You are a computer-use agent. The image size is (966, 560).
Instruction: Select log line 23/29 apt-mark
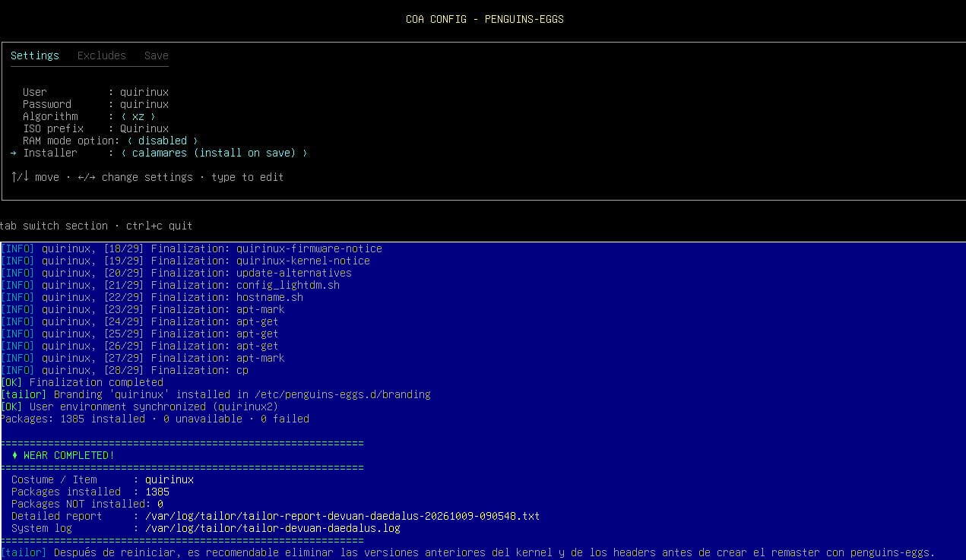(143, 309)
